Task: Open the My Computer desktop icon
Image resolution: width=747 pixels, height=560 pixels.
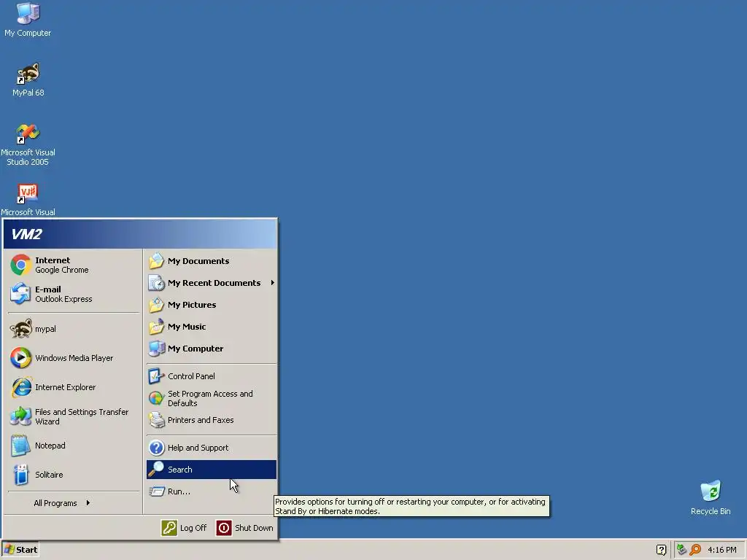Action: click(28, 20)
